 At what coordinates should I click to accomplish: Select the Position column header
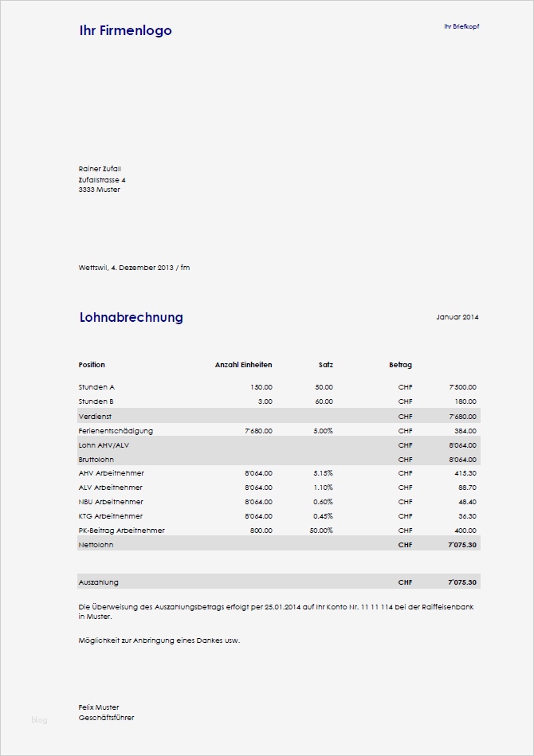[92, 365]
